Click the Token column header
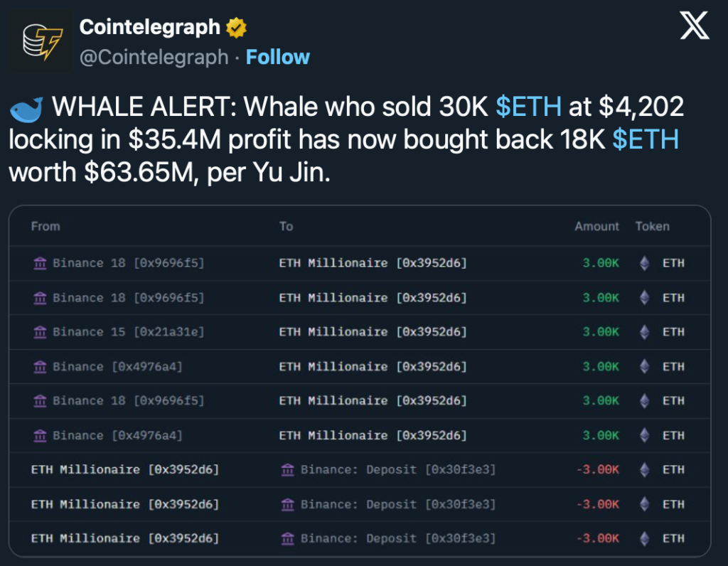 pos(652,226)
